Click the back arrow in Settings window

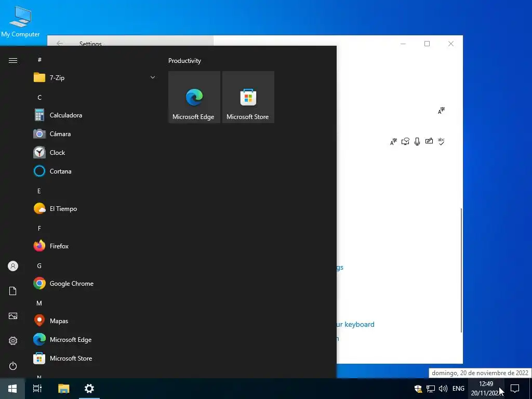click(60, 44)
